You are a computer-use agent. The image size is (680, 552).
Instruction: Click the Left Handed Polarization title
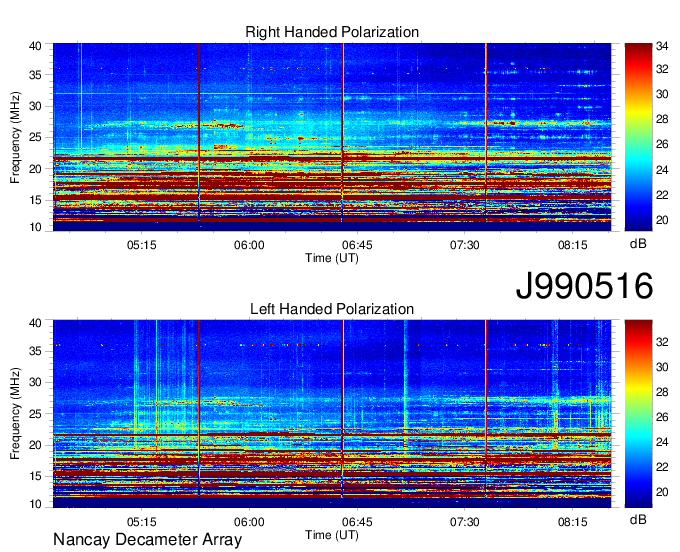point(332,309)
